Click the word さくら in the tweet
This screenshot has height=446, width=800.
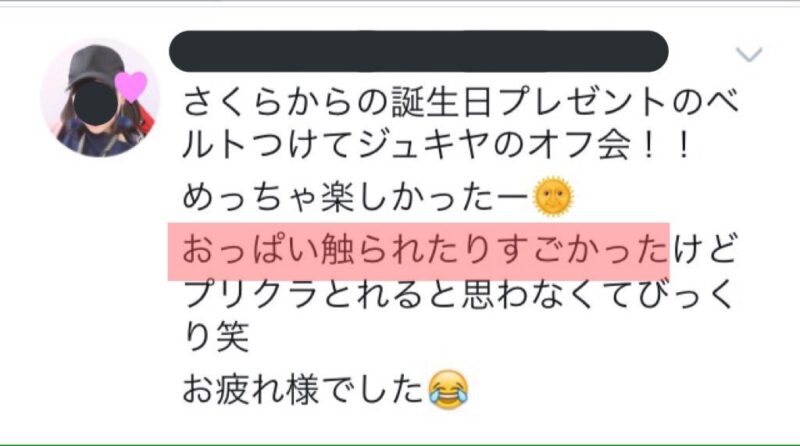pyautogui.click(x=233, y=102)
